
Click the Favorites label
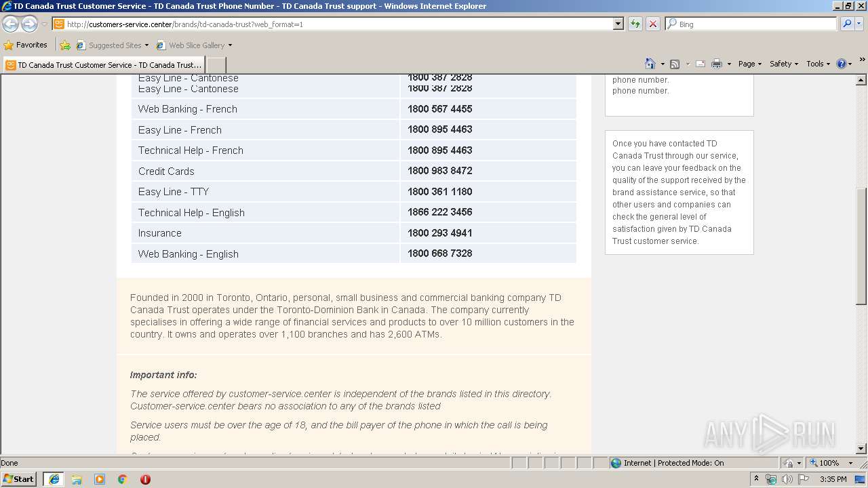point(32,45)
